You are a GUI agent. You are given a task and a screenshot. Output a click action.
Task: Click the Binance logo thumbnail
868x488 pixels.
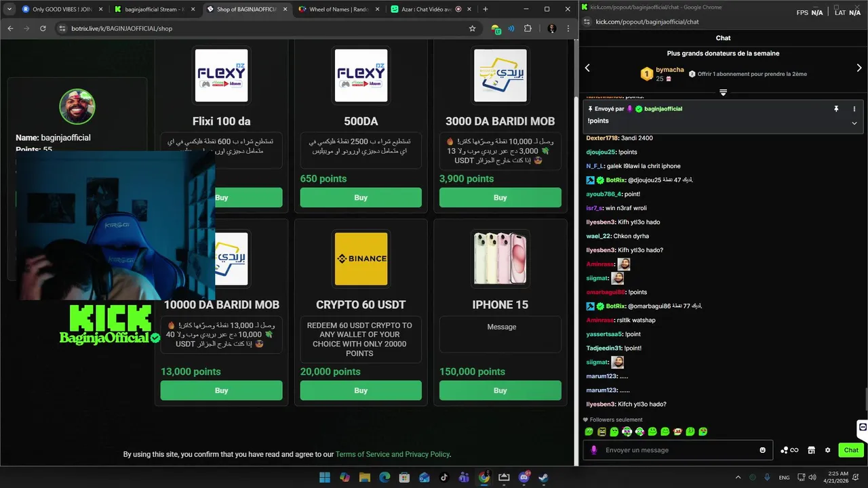(x=361, y=258)
